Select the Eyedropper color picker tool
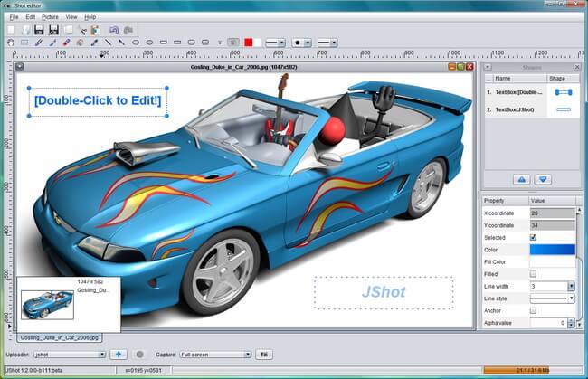This screenshot has height=379, width=588. (94, 43)
